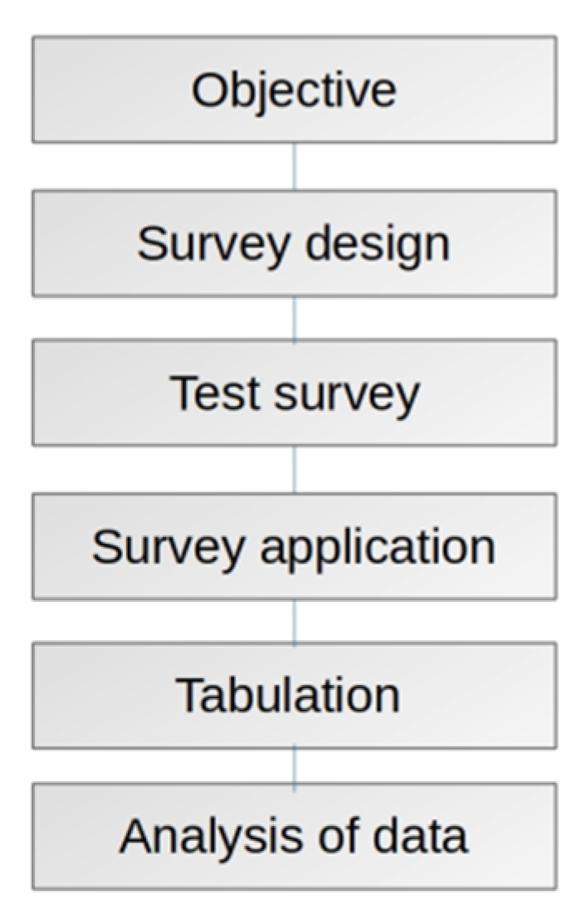Click connector between Objective and Survey design
This screenshot has height=924, width=586.
click(x=294, y=166)
